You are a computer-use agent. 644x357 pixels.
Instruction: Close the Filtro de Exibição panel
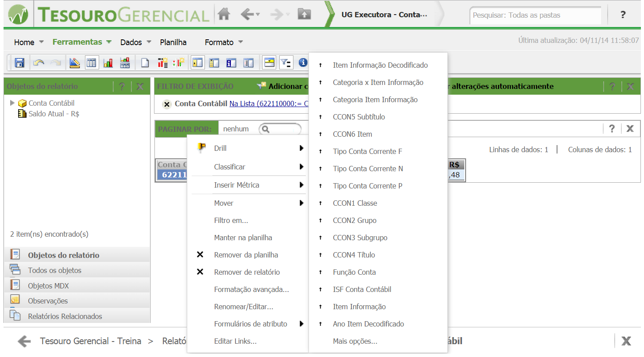tap(630, 86)
